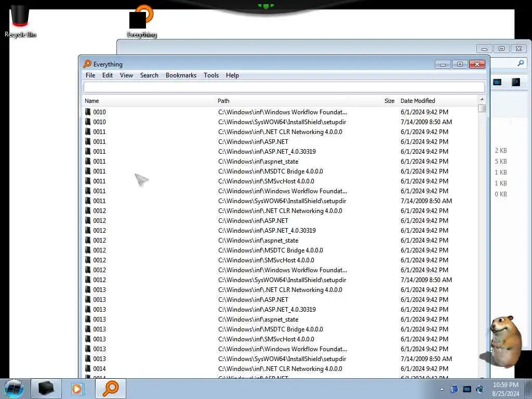Open the Edit menu

(108, 75)
